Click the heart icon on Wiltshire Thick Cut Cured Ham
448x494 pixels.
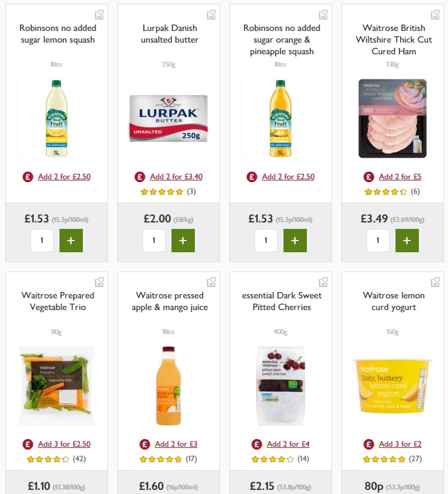click(x=435, y=15)
